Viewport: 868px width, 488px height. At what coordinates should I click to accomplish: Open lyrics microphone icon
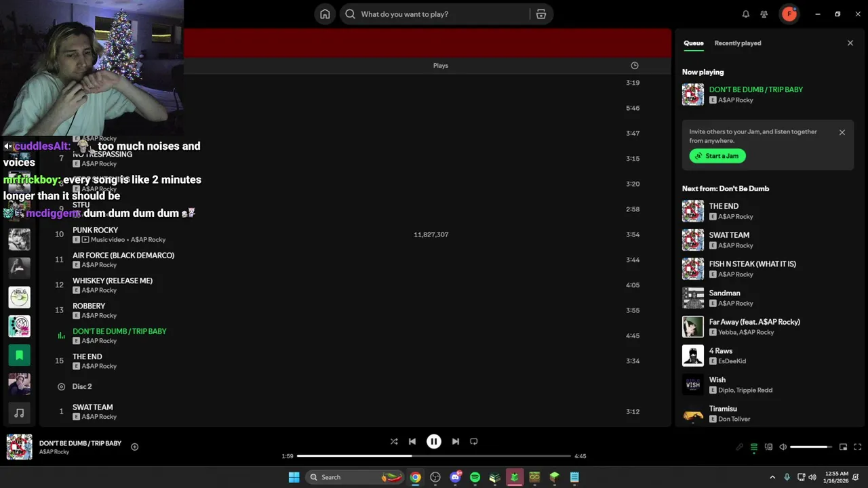click(x=739, y=447)
